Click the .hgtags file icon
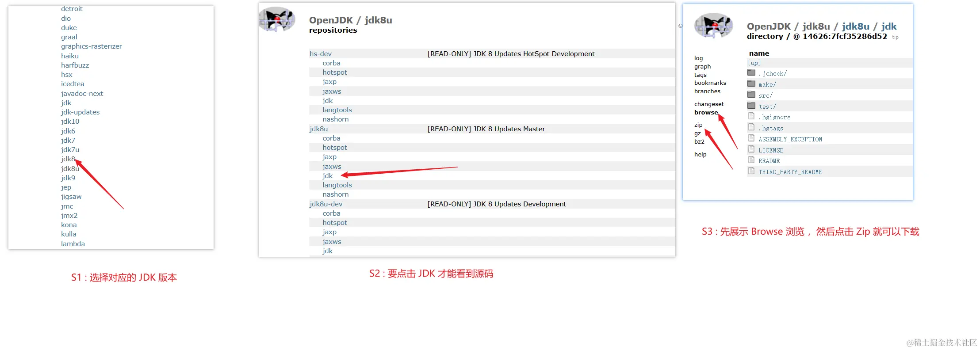Screen dimensions: 980x350 [751, 127]
